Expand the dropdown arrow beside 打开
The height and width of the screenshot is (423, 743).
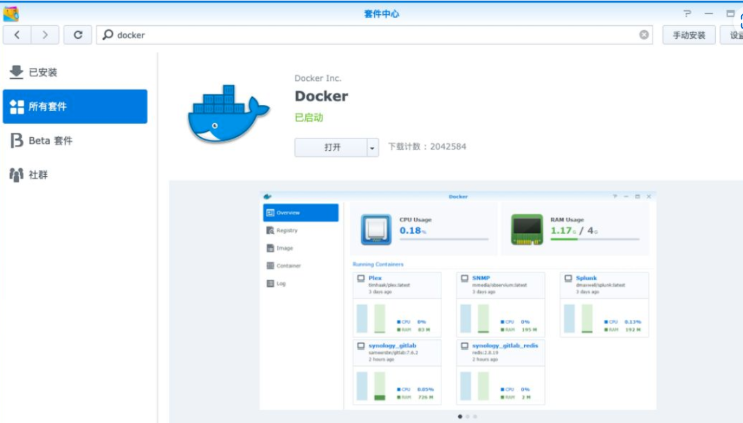coord(372,148)
